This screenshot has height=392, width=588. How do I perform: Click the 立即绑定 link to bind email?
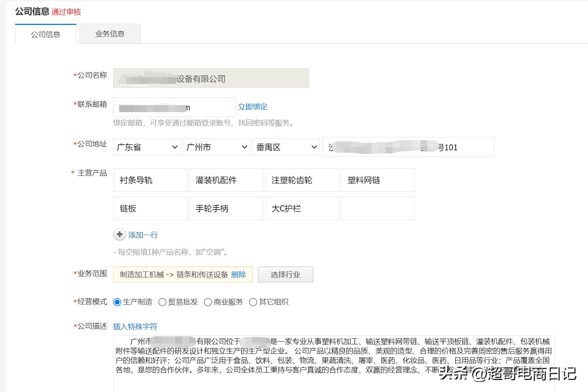click(x=253, y=106)
